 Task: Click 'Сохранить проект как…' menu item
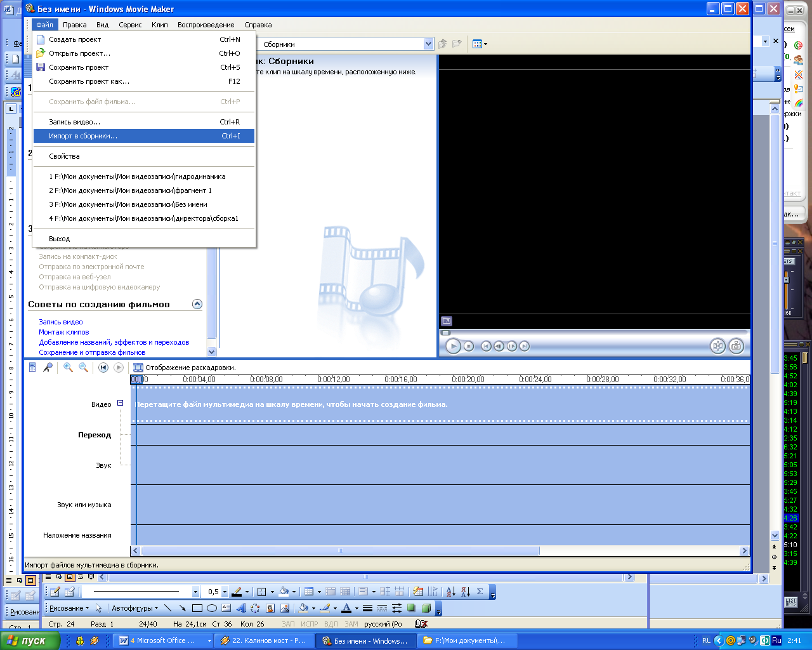point(144,81)
